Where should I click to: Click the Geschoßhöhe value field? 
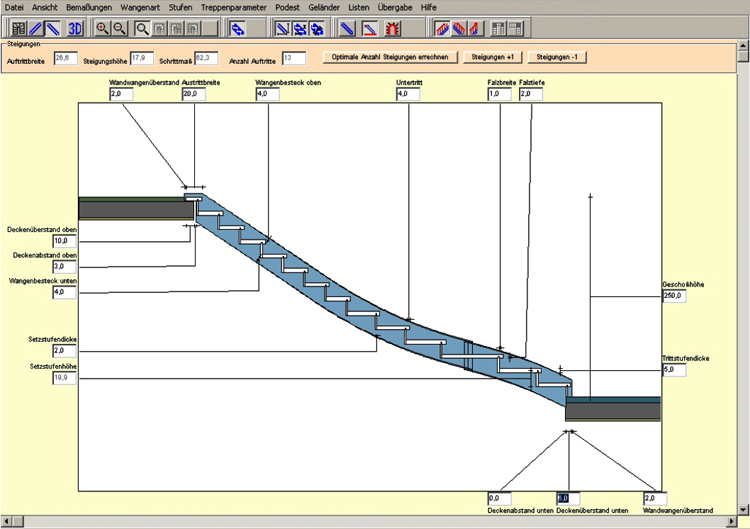pyautogui.click(x=673, y=297)
